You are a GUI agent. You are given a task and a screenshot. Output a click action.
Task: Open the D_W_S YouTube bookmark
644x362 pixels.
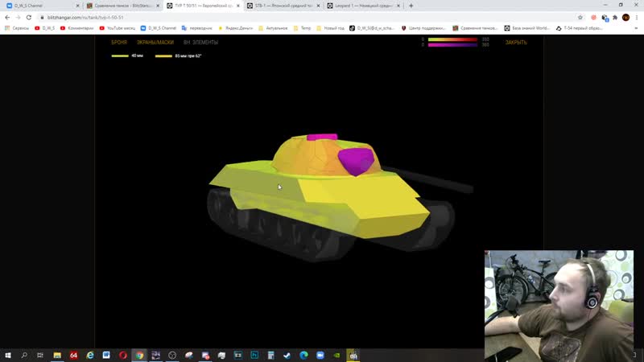click(x=45, y=28)
